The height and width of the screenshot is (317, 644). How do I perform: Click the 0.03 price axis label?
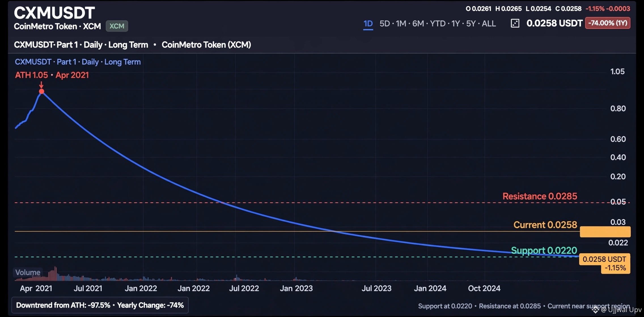618,222
